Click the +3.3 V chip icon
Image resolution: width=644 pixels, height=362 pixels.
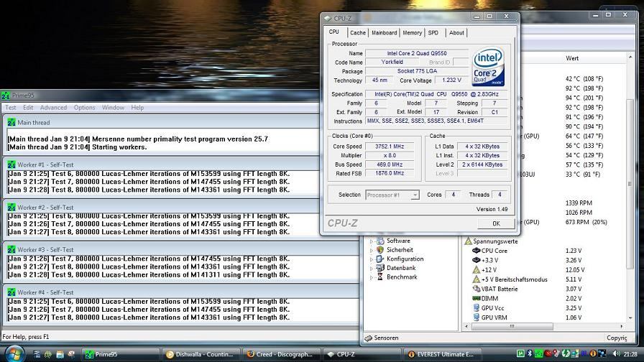click(x=477, y=260)
